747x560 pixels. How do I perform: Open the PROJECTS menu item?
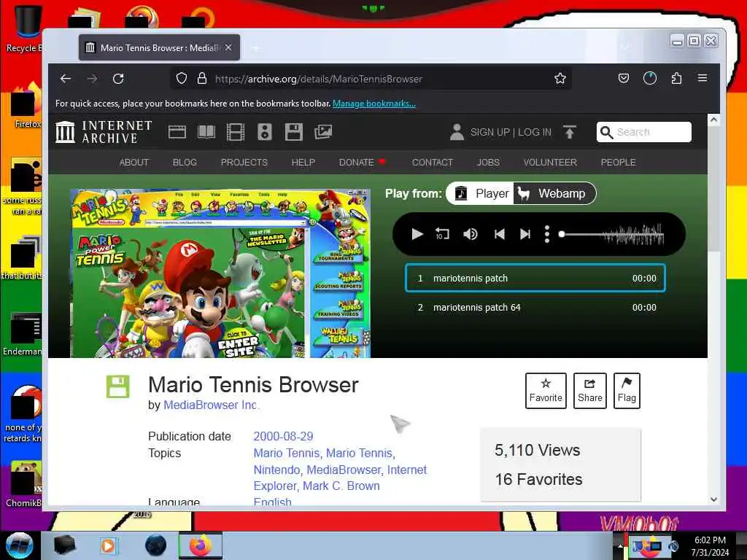(244, 163)
